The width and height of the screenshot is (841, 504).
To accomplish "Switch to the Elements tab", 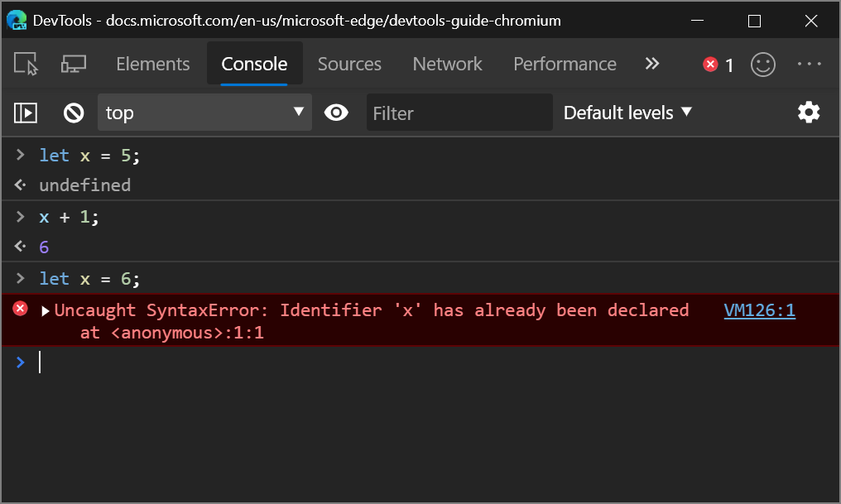I will (152, 64).
